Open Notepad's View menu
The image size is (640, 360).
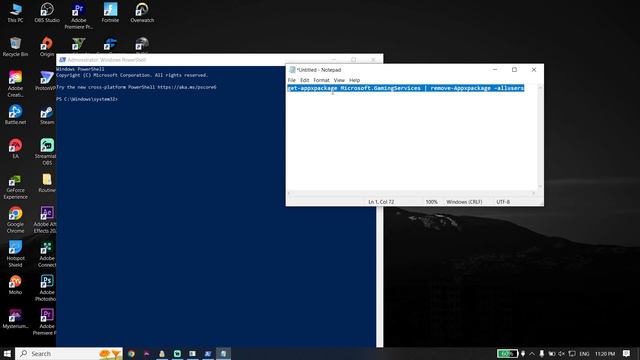[x=339, y=80]
